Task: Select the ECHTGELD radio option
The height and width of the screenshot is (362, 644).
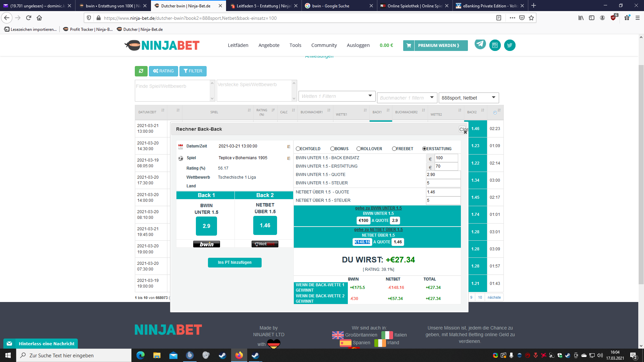Action: [x=298, y=149]
